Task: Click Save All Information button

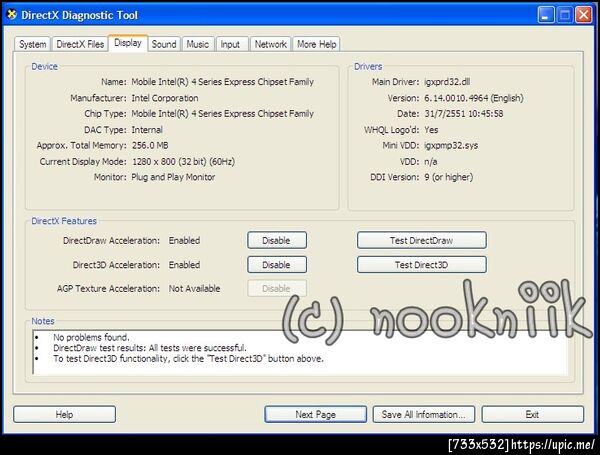Action: tap(424, 414)
